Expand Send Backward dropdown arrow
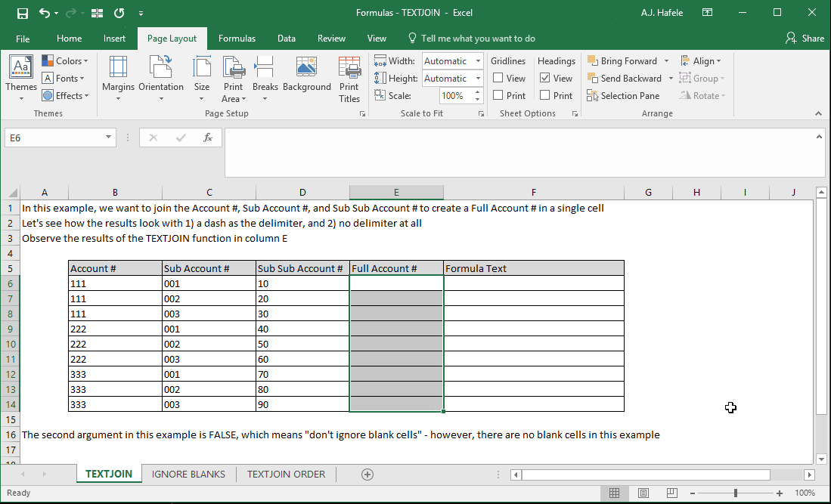Image resolution: width=831 pixels, height=504 pixels. (671, 79)
